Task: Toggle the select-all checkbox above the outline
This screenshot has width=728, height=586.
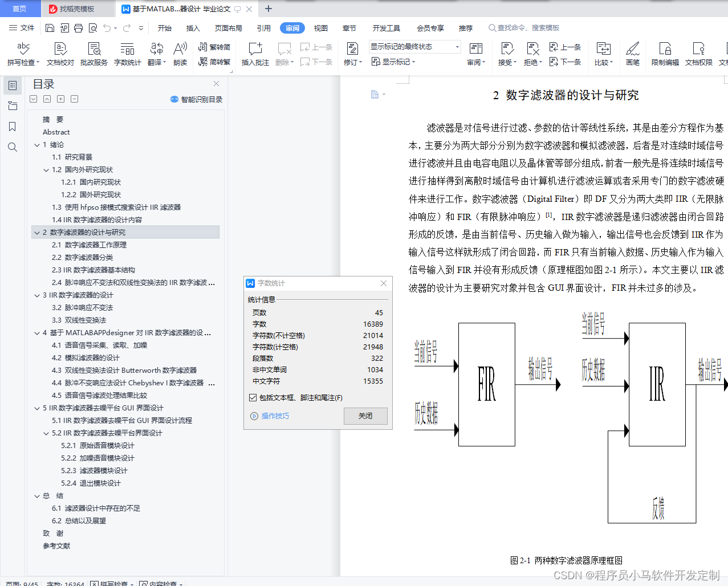Action: 32,99
